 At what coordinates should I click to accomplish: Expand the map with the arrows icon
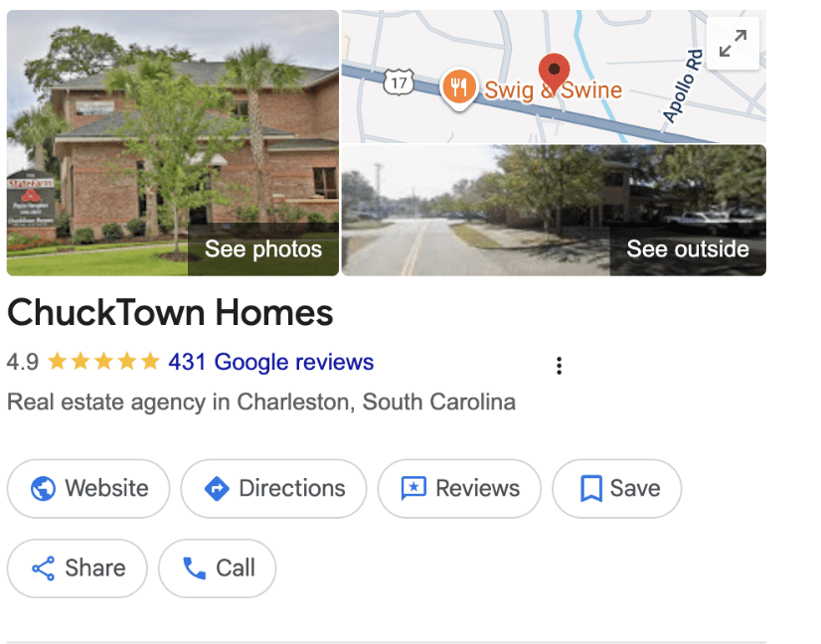(733, 44)
